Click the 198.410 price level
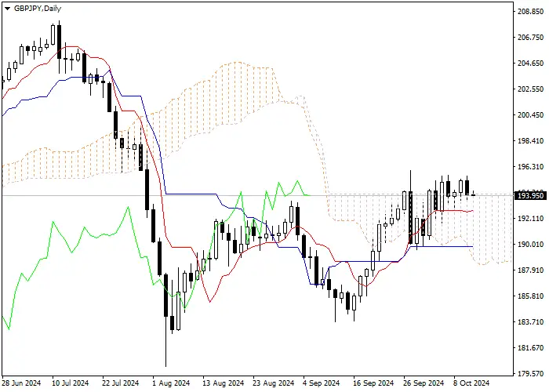This screenshot has width=549, height=392. pos(530,141)
